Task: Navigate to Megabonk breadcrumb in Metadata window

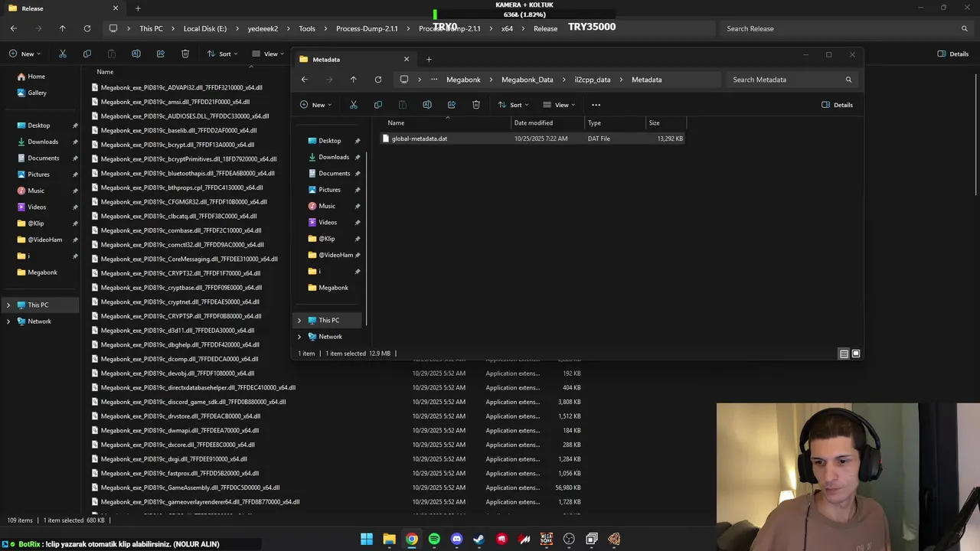Action: (x=463, y=80)
